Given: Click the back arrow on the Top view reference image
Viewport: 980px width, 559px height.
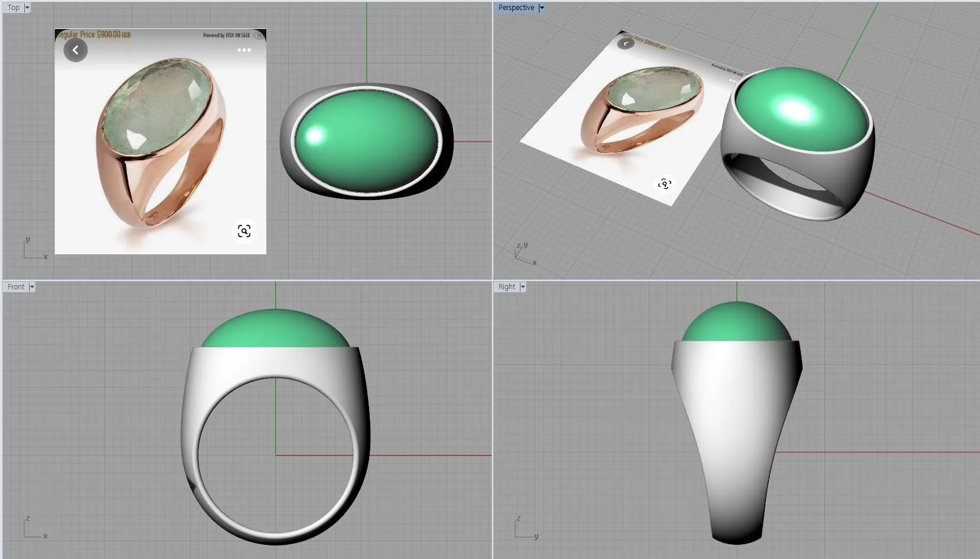Looking at the screenshot, I should (76, 50).
